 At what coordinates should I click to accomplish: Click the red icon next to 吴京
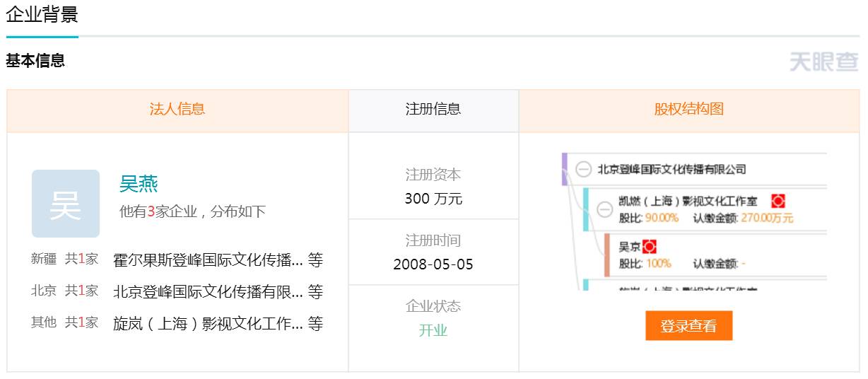click(650, 247)
